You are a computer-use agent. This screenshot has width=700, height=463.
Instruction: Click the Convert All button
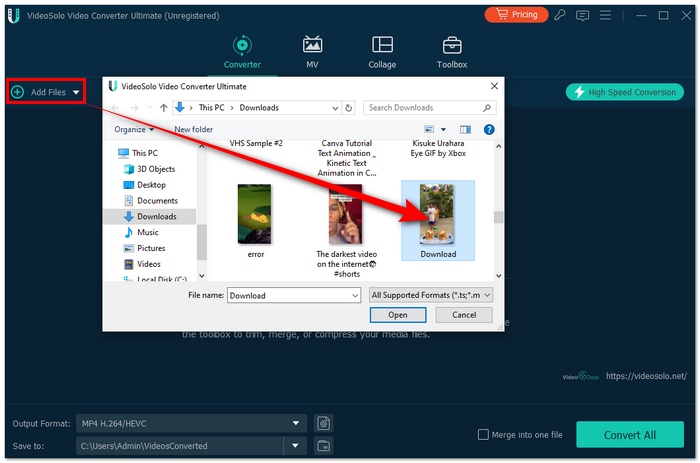pyautogui.click(x=630, y=434)
